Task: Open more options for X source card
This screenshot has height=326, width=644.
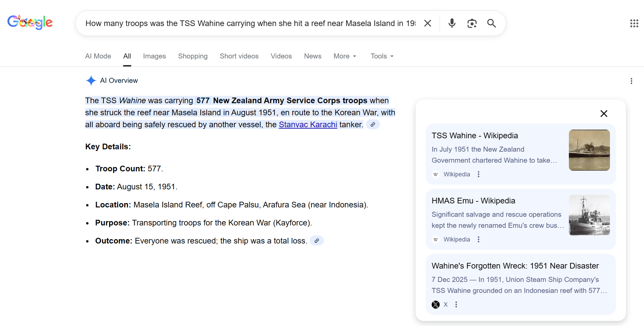Action: click(x=456, y=304)
